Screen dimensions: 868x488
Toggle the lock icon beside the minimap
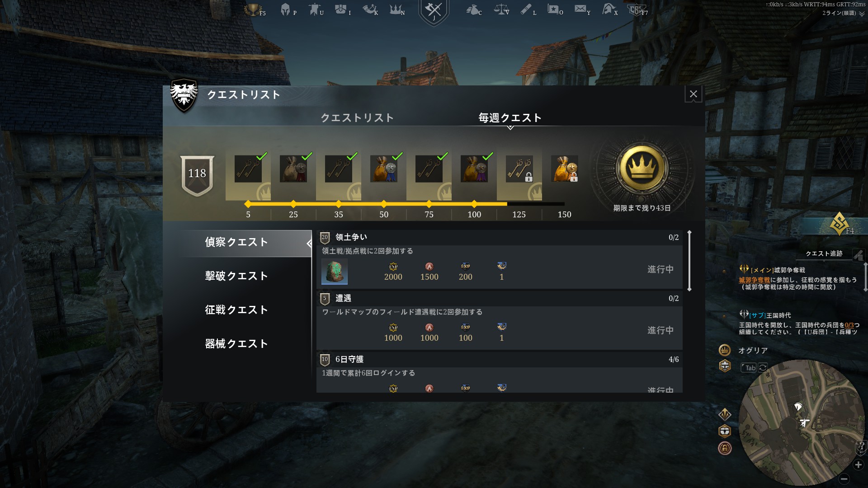point(725,448)
